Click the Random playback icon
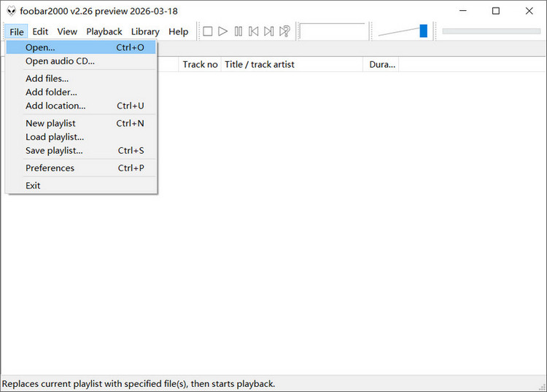This screenshot has height=392, width=547. click(284, 31)
